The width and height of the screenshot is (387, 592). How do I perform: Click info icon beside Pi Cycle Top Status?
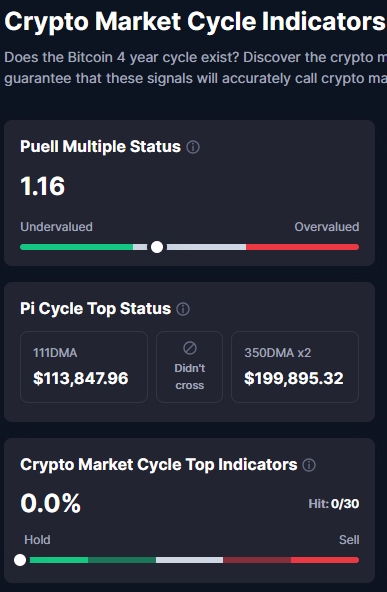coord(183,309)
